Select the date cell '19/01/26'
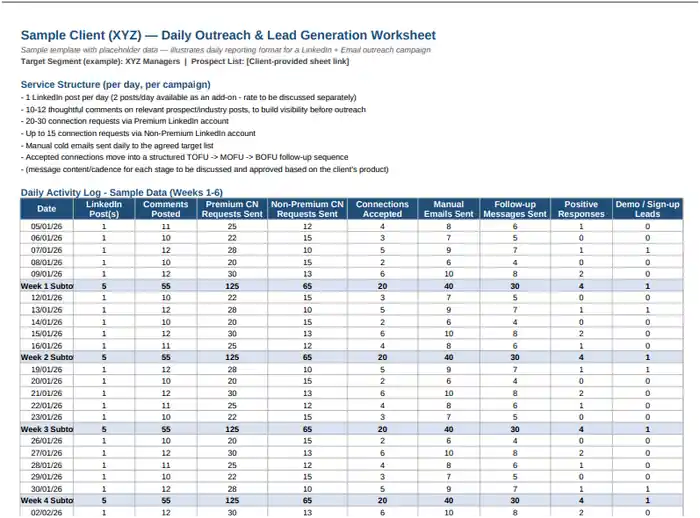Screen dimensions: 700x518 click(x=46, y=369)
